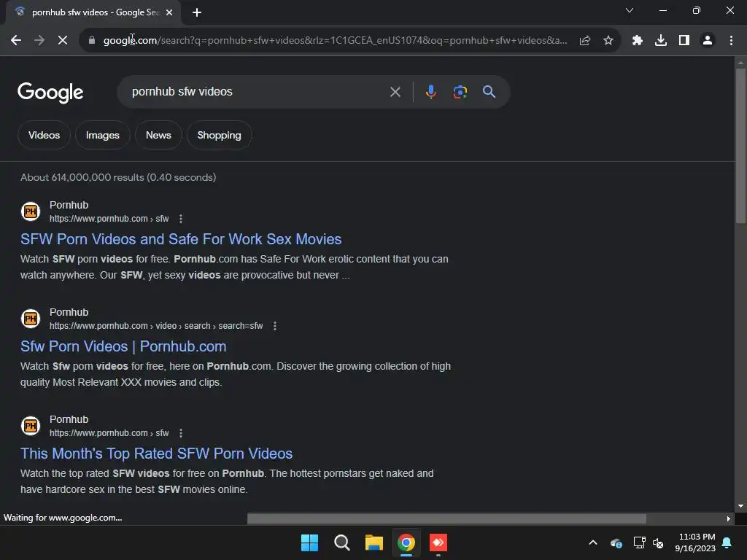The width and height of the screenshot is (747, 560).
Task: Open three-dot options for third result
Action: pyautogui.click(x=181, y=433)
